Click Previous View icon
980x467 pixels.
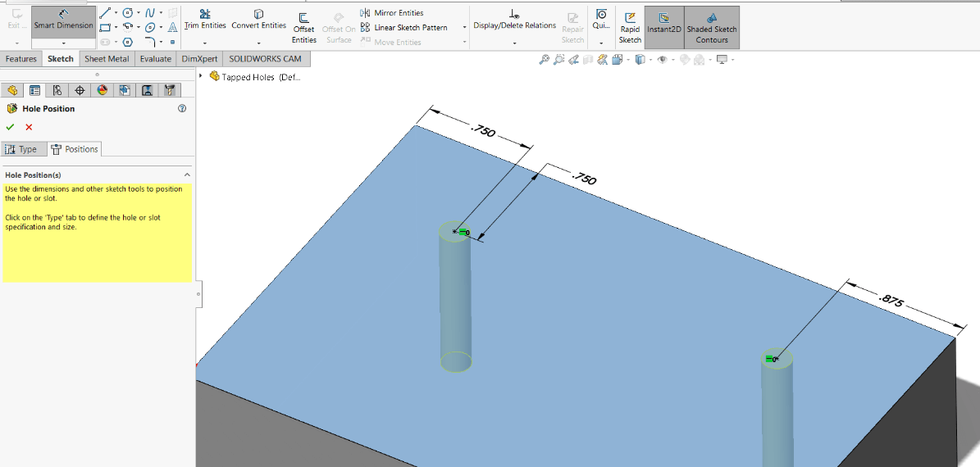(x=572, y=59)
